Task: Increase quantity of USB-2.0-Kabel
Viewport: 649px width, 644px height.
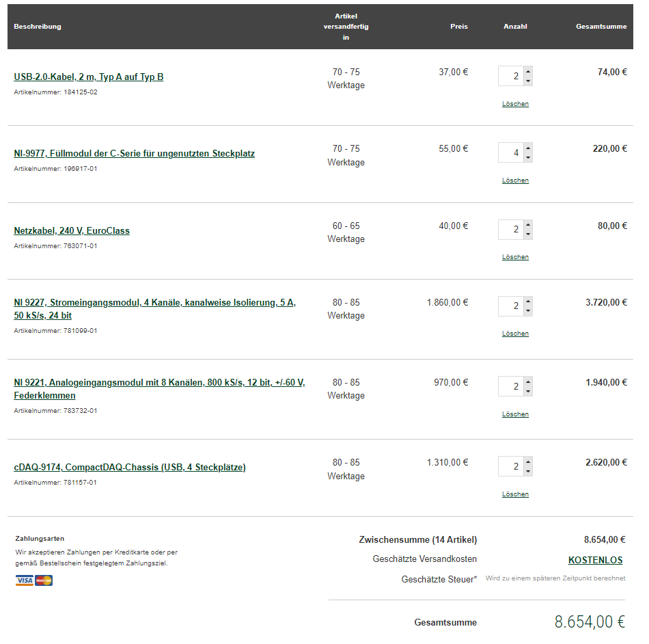Action: tap(528, 71)
